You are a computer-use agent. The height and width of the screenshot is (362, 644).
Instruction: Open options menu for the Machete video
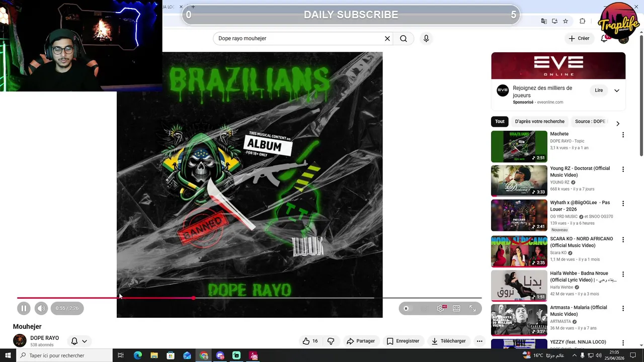click(623, 135)
